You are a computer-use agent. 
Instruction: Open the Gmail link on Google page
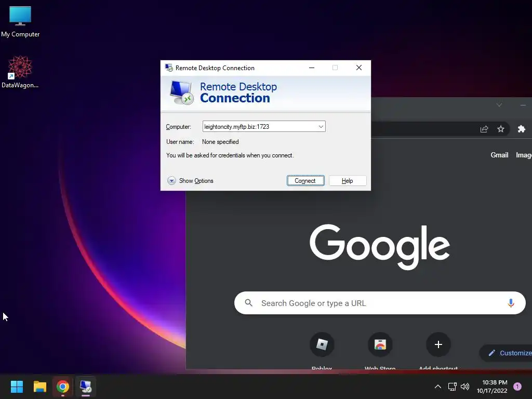pyautogui.click(x=499, y=155)
